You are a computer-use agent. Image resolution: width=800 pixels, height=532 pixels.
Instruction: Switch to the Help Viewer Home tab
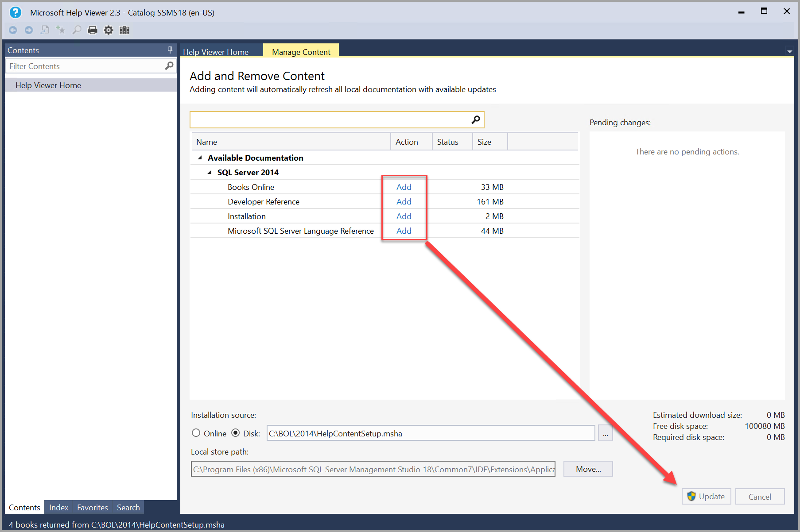pyautogui.click(x=215, y=52)
